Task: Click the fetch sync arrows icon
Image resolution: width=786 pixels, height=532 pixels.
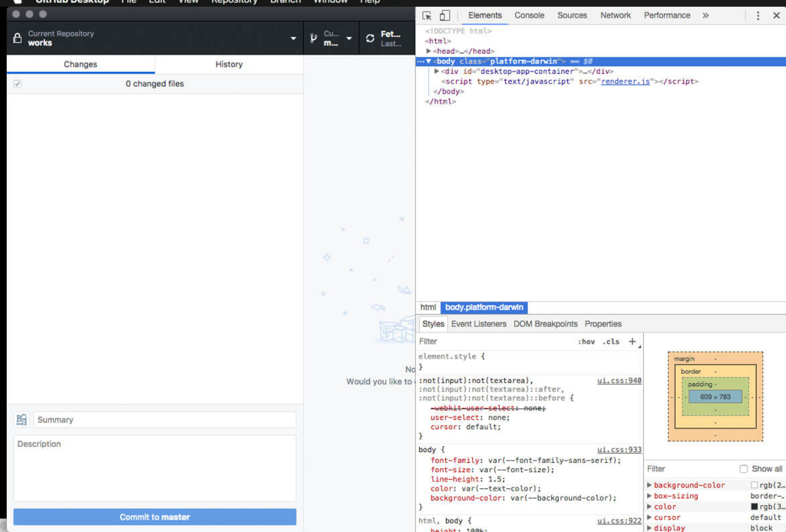Action: pyautogui.click(x=370, y=38)
